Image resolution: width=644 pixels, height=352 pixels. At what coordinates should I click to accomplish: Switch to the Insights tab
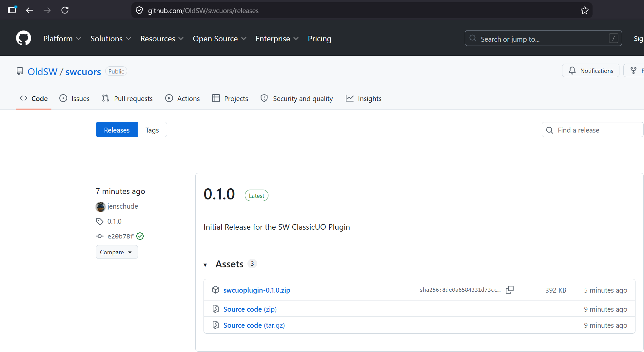[x=363, y=98]
